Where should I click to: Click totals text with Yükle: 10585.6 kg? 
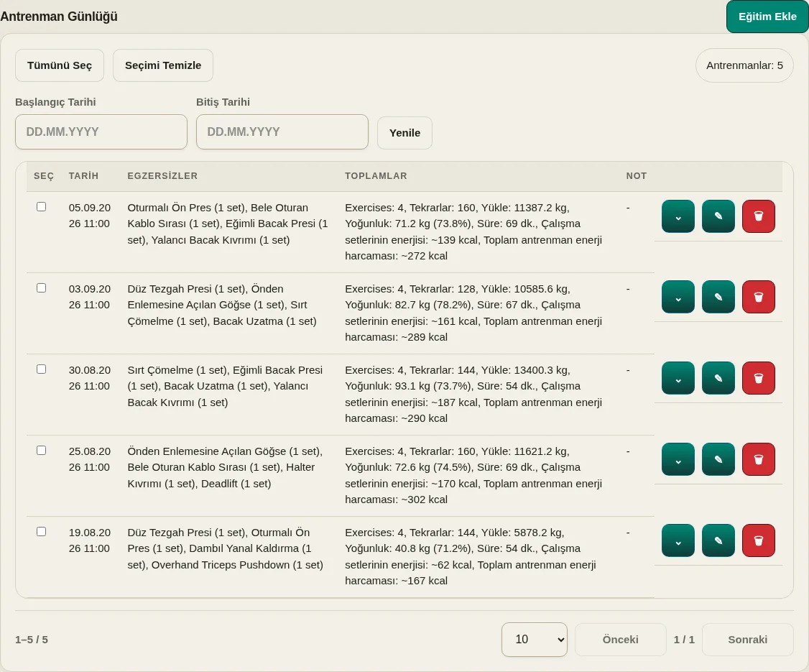pyautogui.click(x=473, y=313)
